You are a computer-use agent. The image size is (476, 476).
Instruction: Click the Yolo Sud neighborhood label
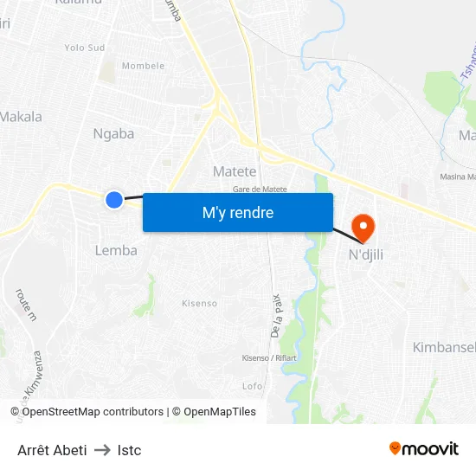pos(85,48)
